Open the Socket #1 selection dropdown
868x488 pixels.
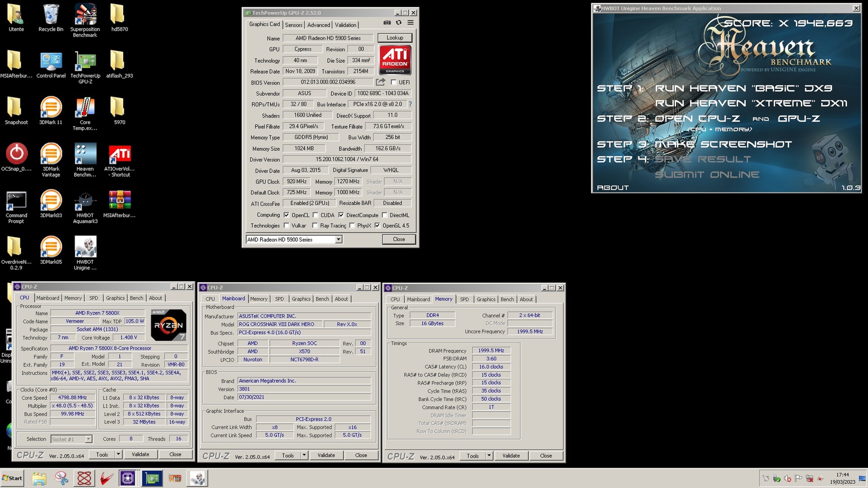coord(89,439)
